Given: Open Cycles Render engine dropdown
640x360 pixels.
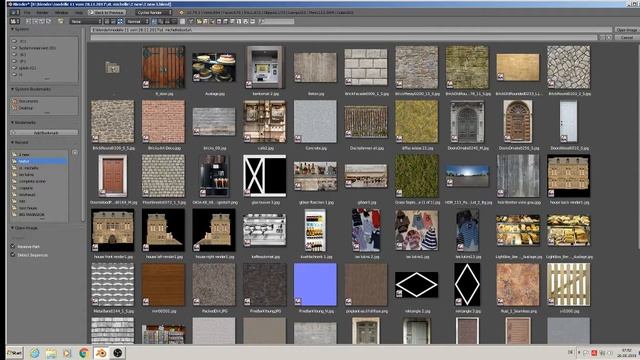Looking at the screenshot, I should point(154,13).
